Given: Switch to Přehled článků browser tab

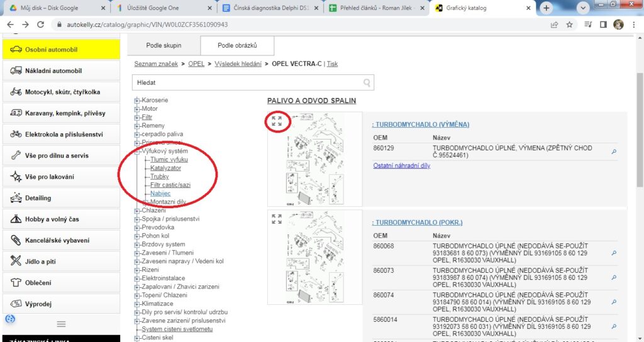Looking at the screenshot, I should point(376,8).
